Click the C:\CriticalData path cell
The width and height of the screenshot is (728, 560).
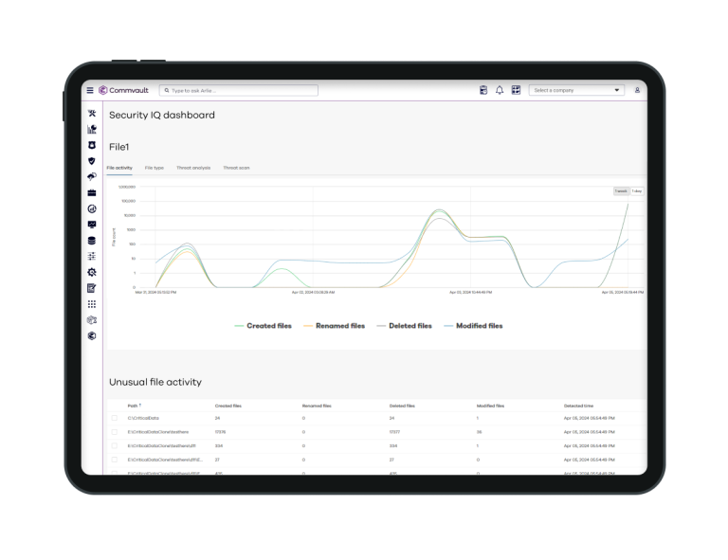(x=143, y=418)
